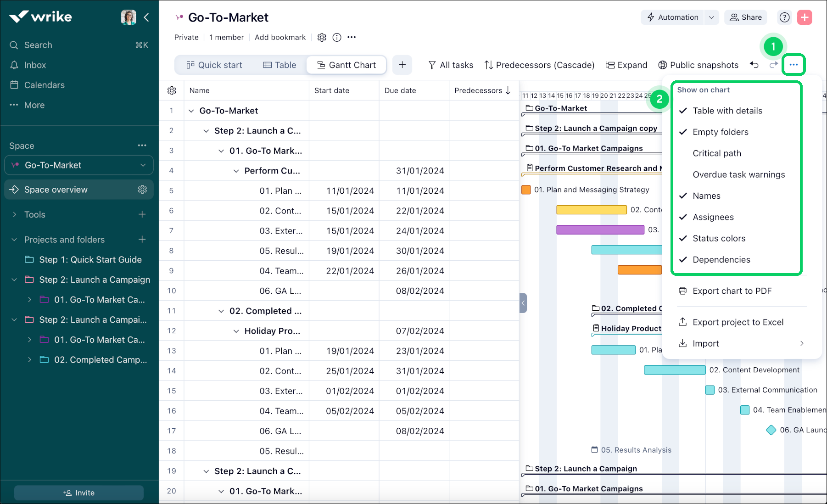Click the Public snapshots globe icon

point(662,65)
